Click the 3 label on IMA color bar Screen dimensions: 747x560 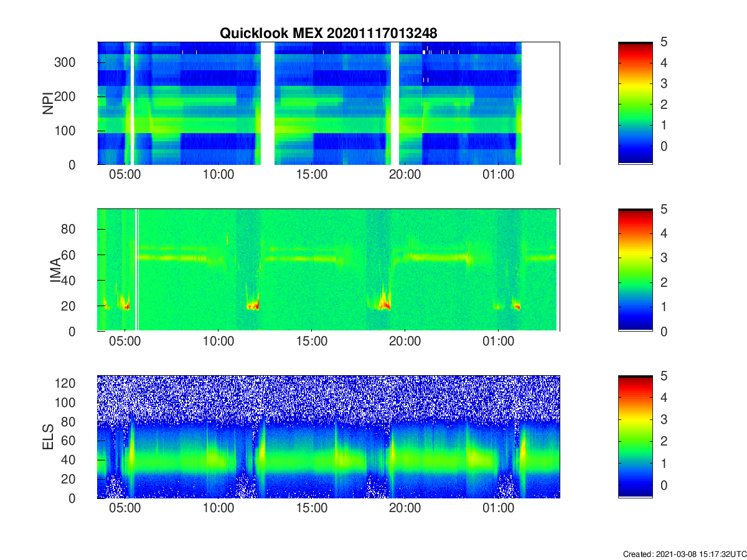pos(664,258)
